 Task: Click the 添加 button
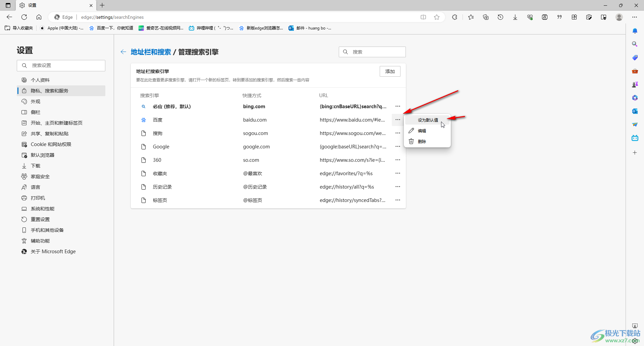click(390, 71)
